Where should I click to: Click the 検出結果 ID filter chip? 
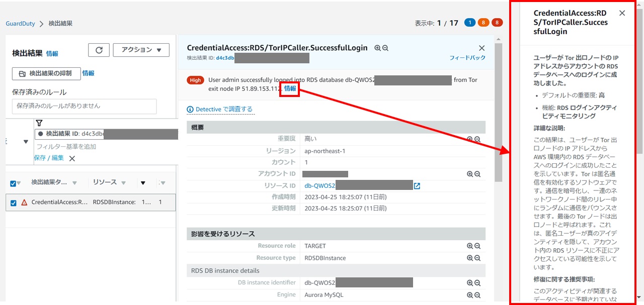coord(107,134)
